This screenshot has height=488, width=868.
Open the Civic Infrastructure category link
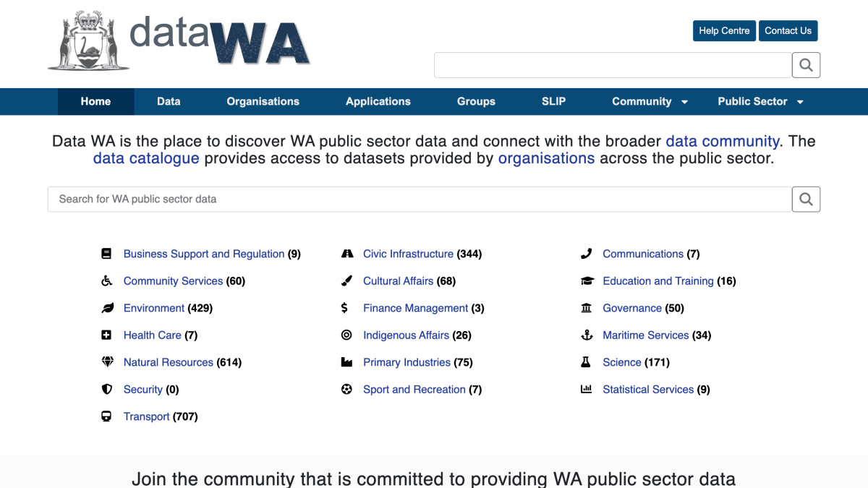pyautogui.click(x=408, y=254)
